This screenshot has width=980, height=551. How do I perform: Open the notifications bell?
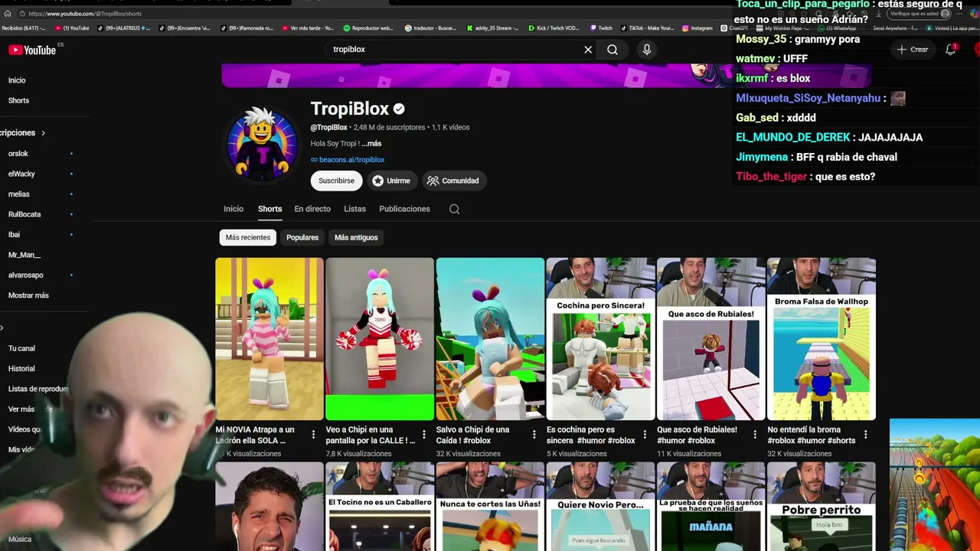click(x=950, y=50)
